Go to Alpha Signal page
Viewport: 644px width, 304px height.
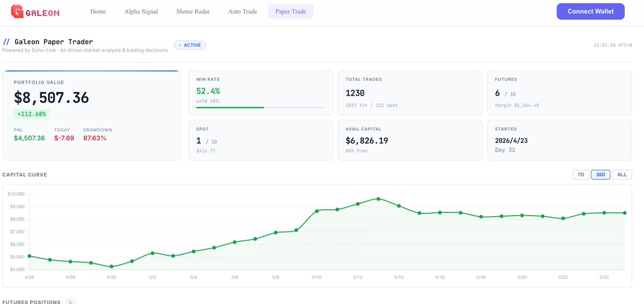[x=141, y=11]
